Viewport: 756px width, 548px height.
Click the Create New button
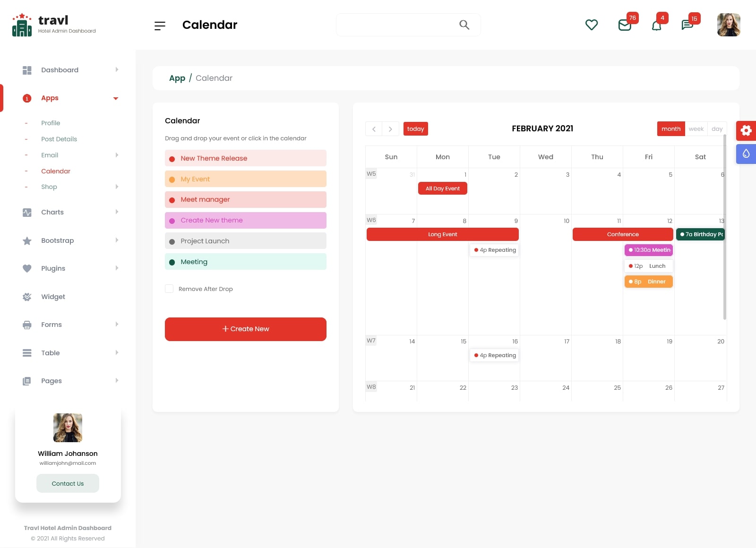point(245,329)
